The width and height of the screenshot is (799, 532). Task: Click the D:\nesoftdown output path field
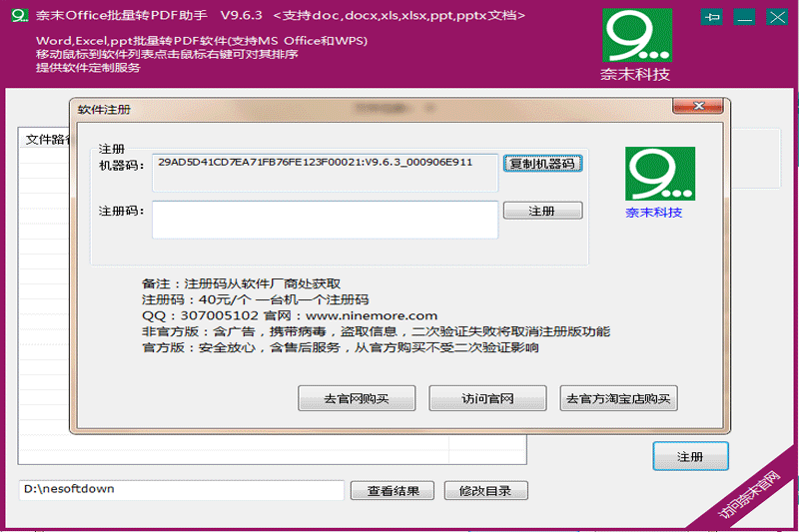click(181, 490)
